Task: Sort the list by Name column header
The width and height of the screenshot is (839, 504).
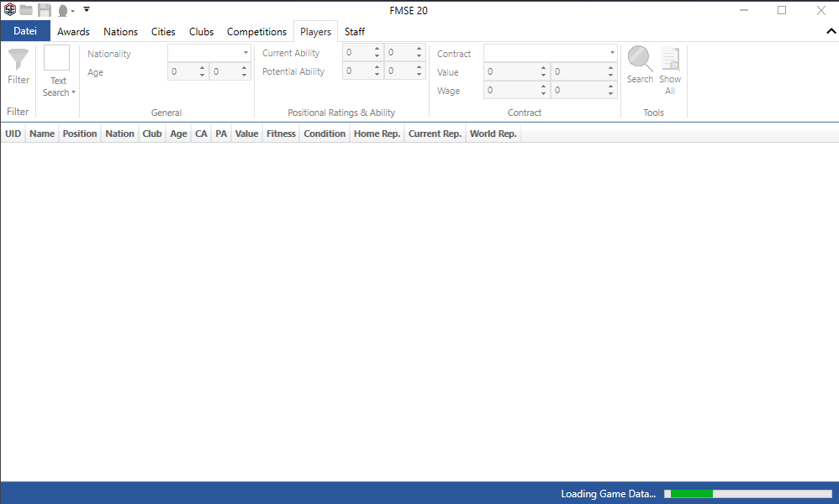Action: tap(42, 134)
